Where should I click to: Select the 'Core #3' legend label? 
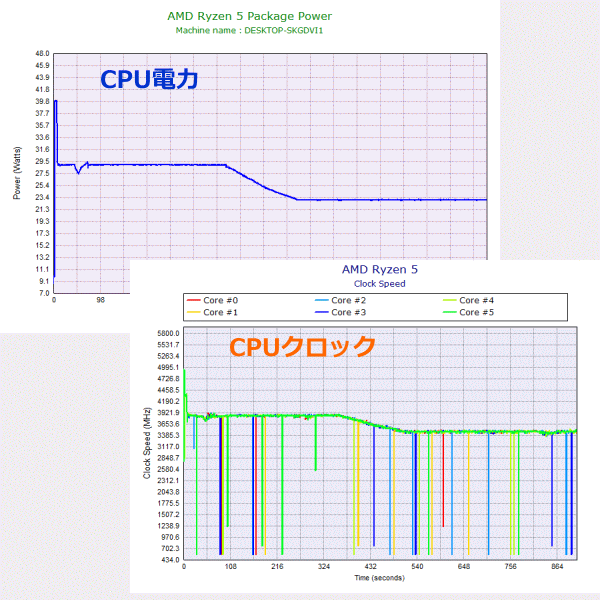click(x=349, y=312)
